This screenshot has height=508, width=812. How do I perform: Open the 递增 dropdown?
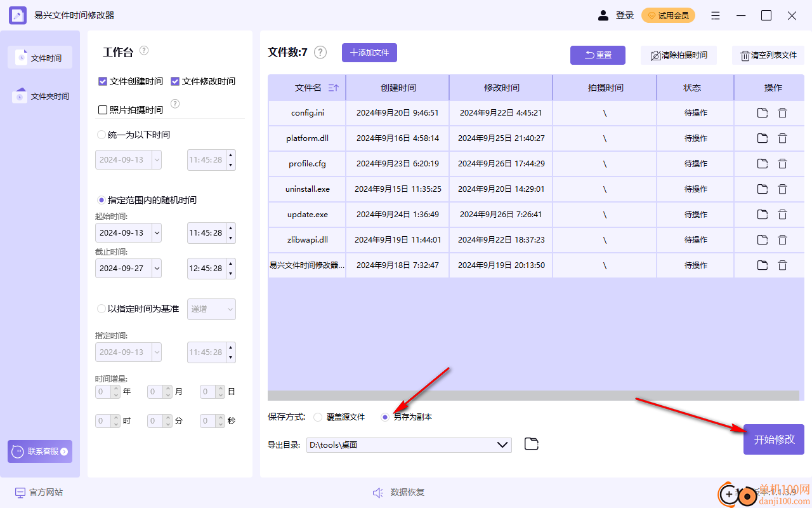click(x=212, y=309)
